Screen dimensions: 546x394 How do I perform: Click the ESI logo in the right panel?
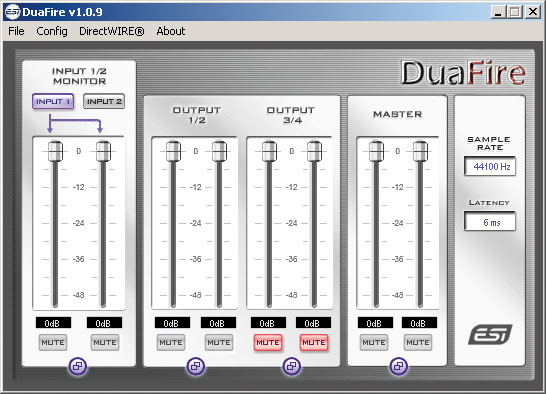tap(490, 334)
